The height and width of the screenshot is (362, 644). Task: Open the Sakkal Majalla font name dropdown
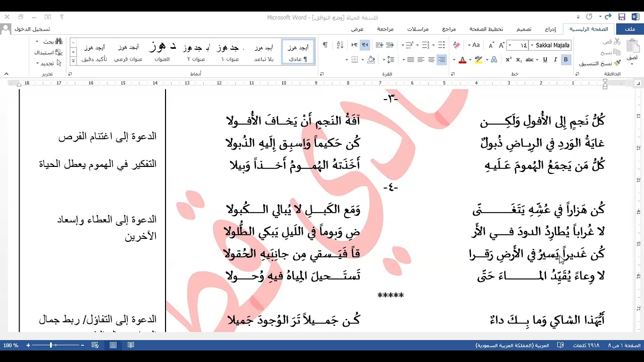532,45
